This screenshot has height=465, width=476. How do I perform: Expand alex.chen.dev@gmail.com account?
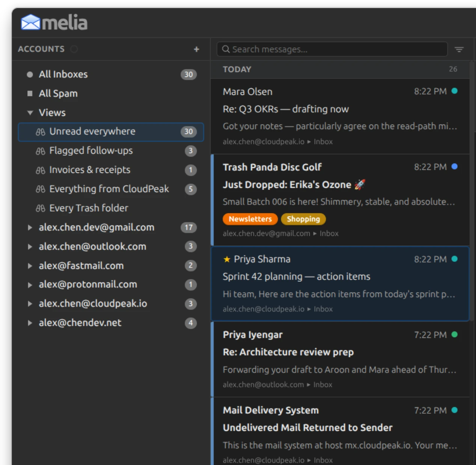[x=30, y=227]
